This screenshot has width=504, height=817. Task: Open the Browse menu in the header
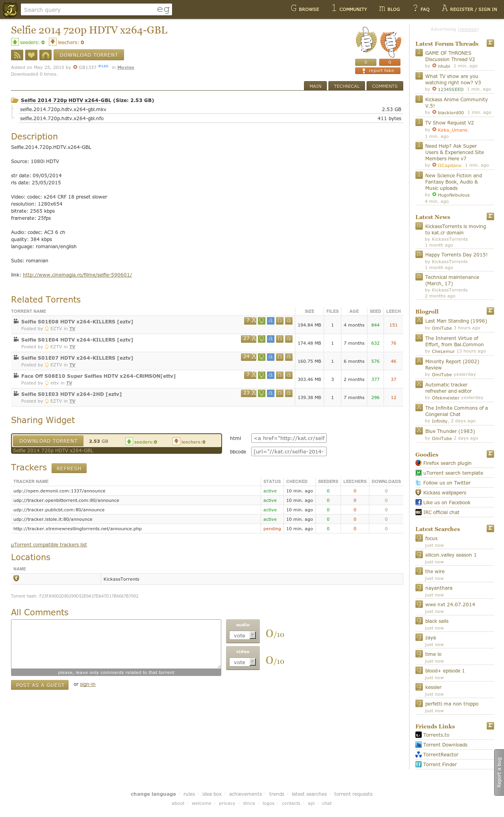(x=305, y=9)
